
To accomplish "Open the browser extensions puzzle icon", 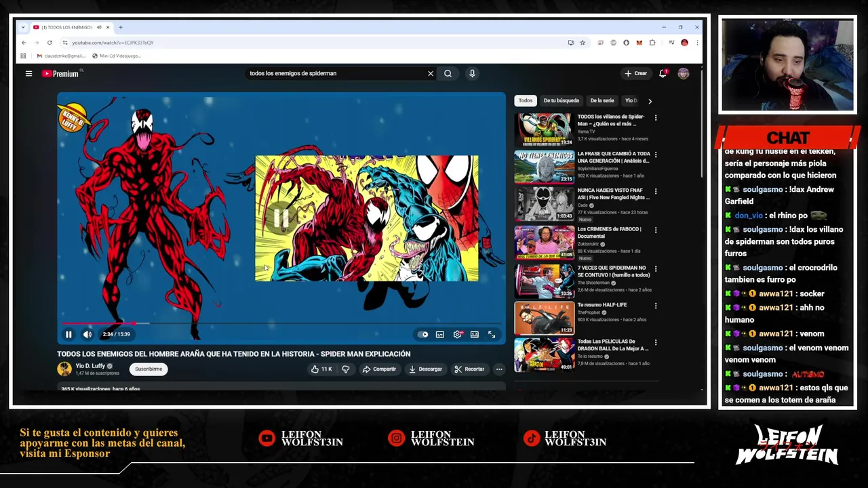I will [652, 43].
